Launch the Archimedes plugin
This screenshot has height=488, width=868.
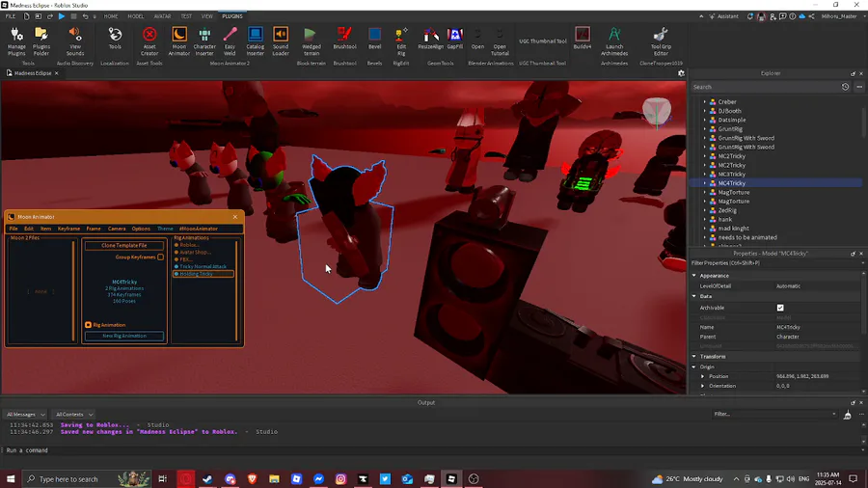coord(614,41)
